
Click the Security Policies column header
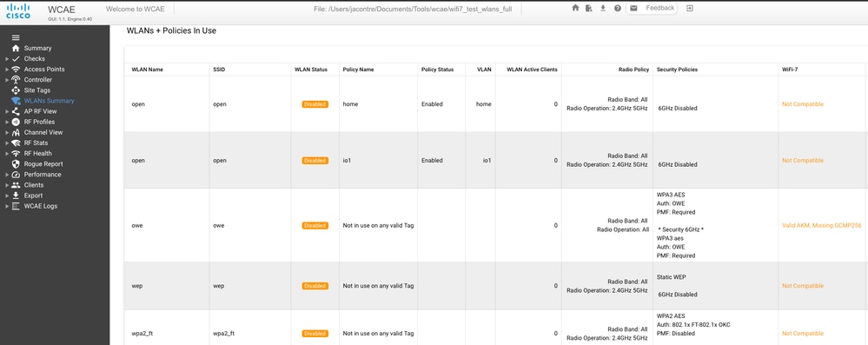(677, 70)
